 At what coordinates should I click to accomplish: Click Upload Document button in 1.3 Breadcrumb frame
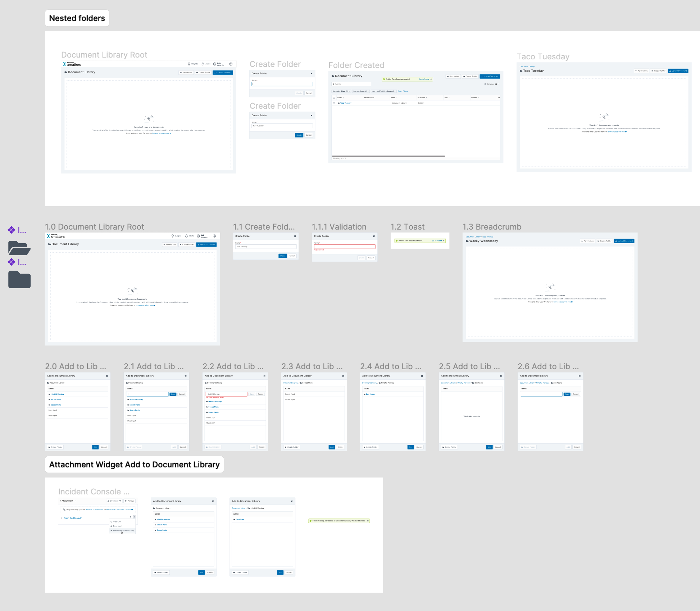point(624,241)
